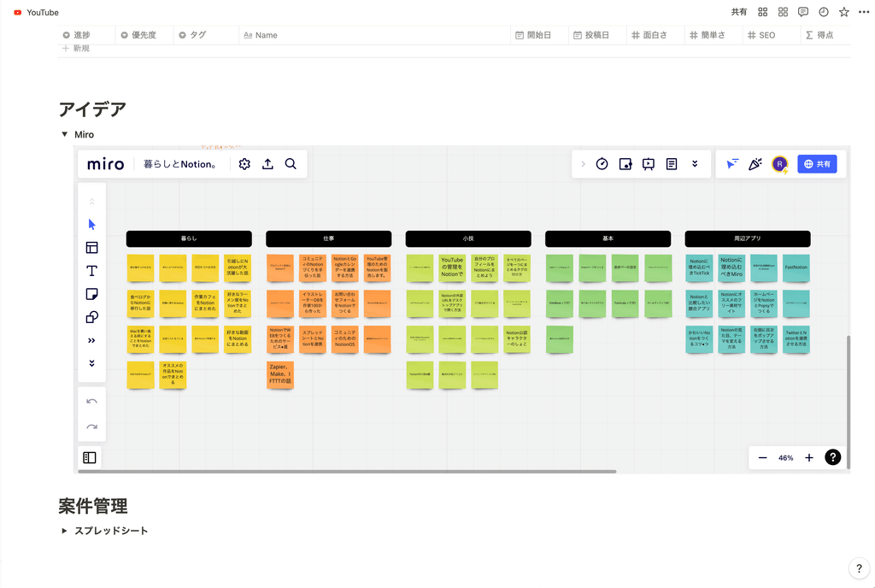Viewport: 875px width, 588px height.
Task: Click 開始日 column header
Action: tap(539, 35)
